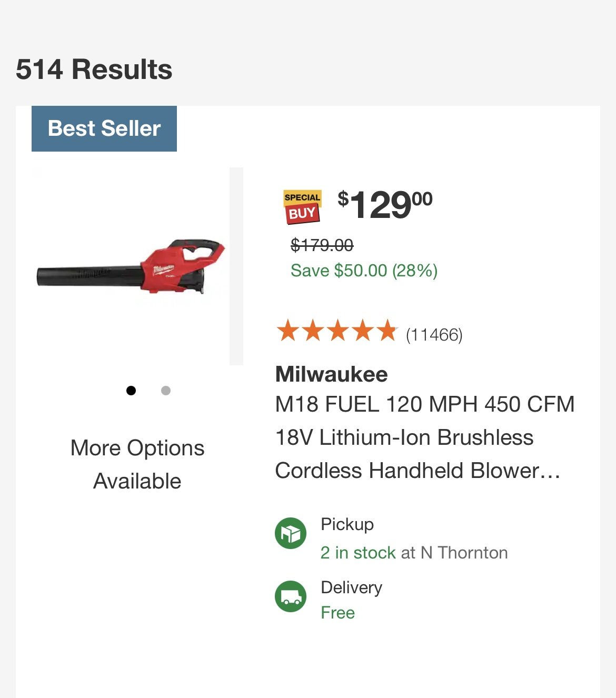The width and height of the screenshot is (616, 698).
Task: Click the 514 Results heading
Action: [94, 69]
